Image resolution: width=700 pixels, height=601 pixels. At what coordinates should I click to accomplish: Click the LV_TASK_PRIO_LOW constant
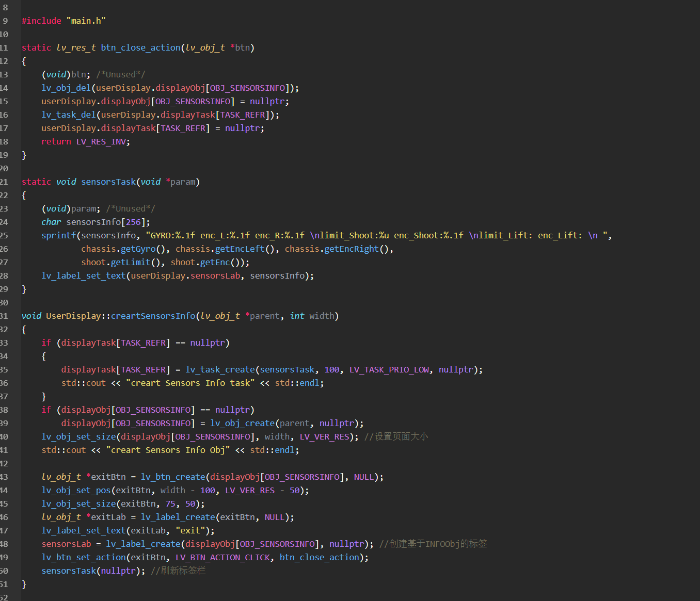[x=389, y=369]
